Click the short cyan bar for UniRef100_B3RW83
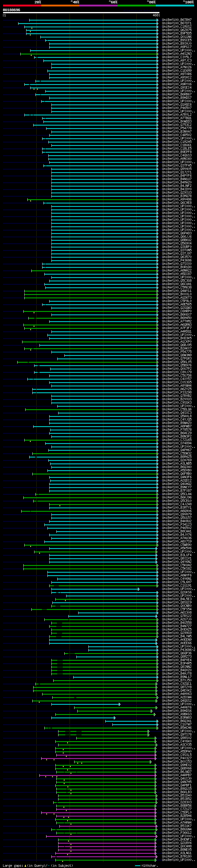This screenshot has height=868, width=197. point(83,717)
